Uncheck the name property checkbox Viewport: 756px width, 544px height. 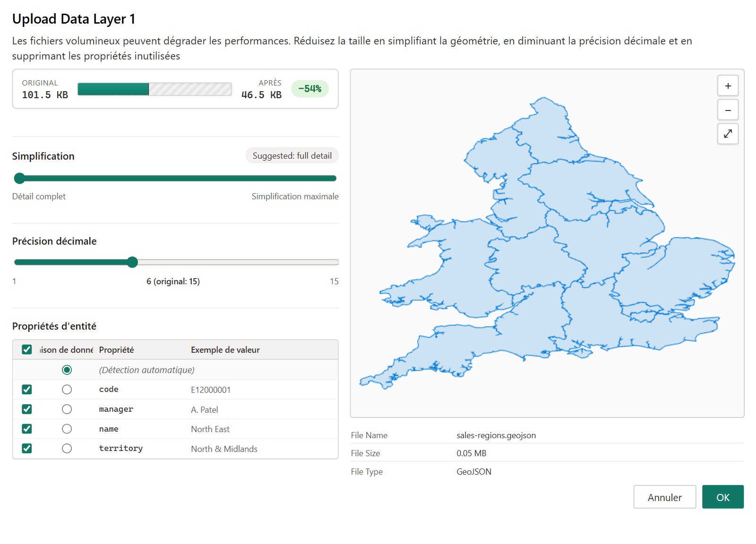[x=27, y=429]
